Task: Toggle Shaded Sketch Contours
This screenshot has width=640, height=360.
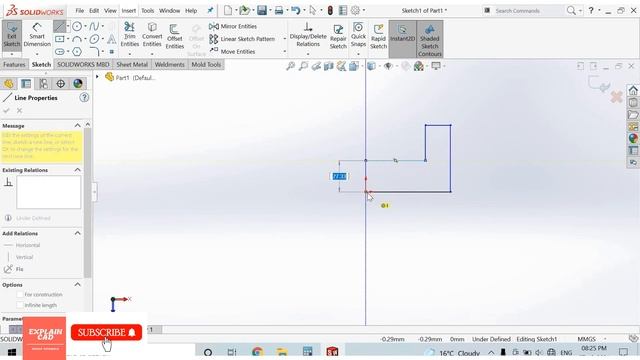Action: click(430, 40)
